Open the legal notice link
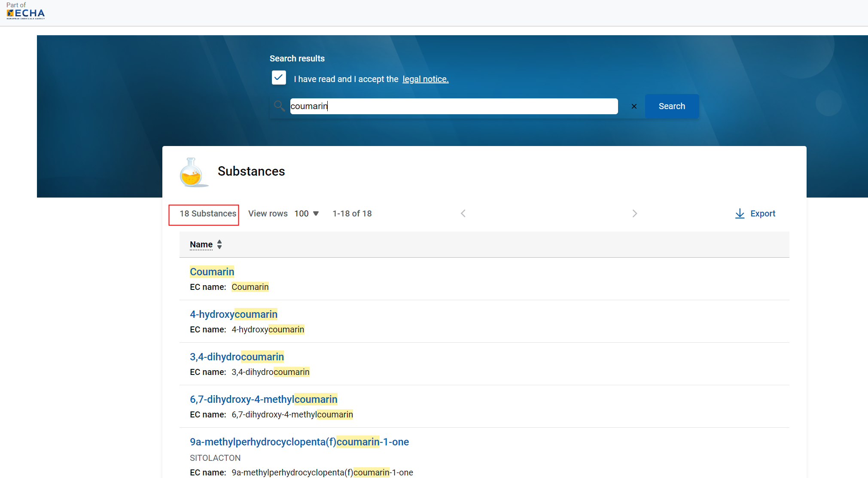868x478 pixels. [x=425, y=79]
